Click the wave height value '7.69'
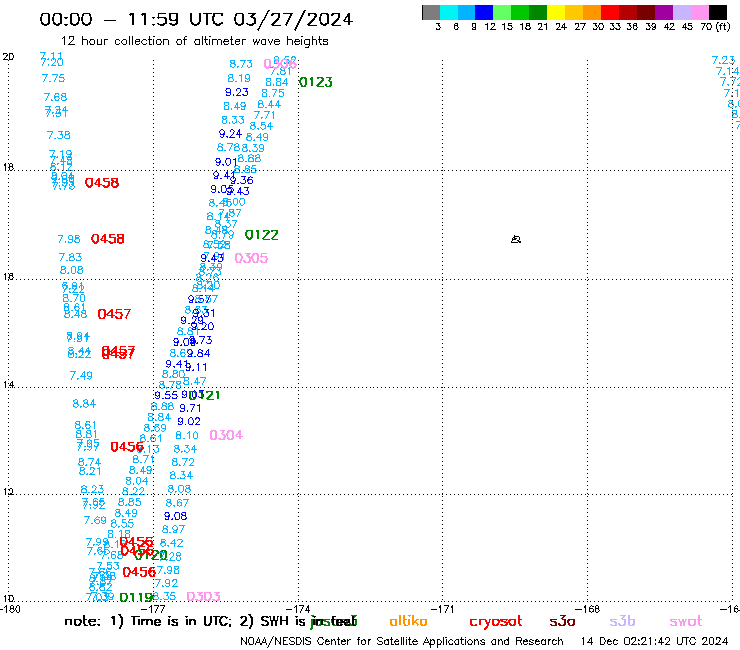 click(x=95, y=520)
